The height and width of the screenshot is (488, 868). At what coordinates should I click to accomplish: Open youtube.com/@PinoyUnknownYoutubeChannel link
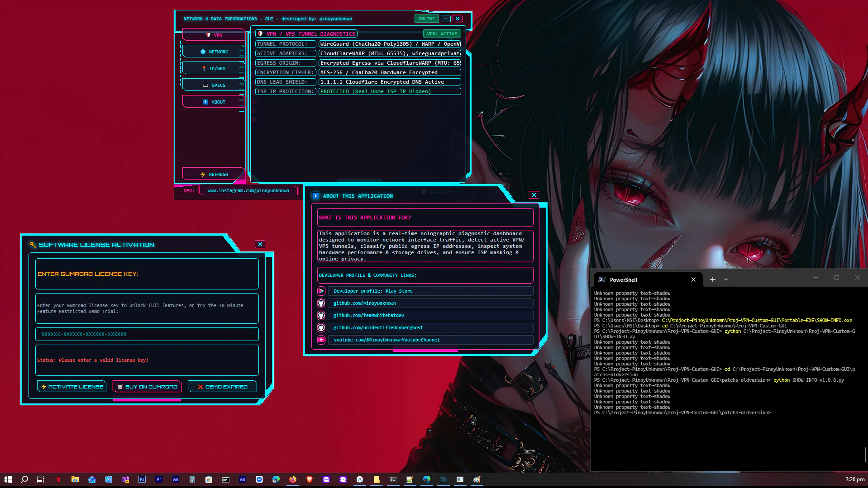430,340
